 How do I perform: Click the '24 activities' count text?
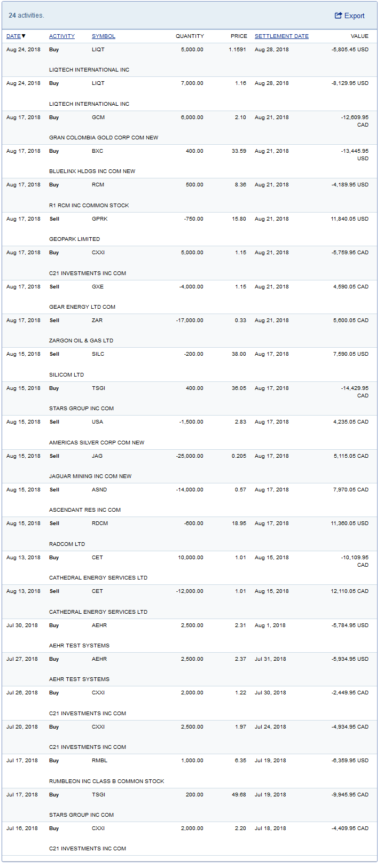(x=26, y=15)
